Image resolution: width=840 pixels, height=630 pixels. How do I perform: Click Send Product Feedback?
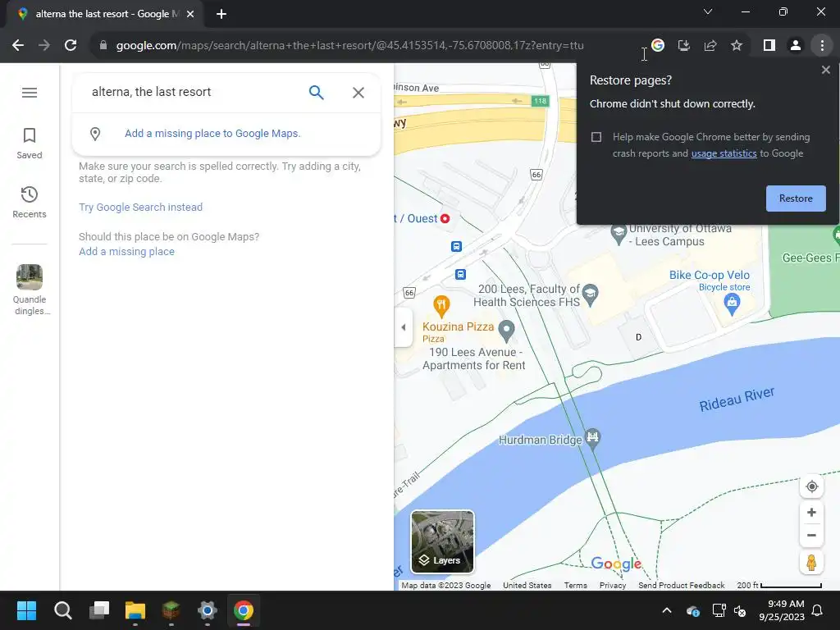(x=682, y=586)
